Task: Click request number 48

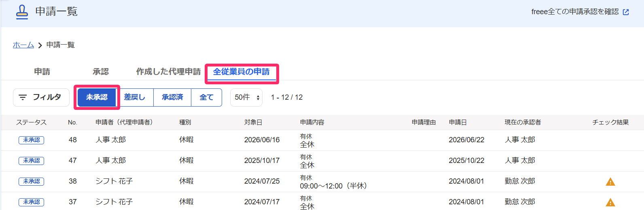Action: coord(73,140)
